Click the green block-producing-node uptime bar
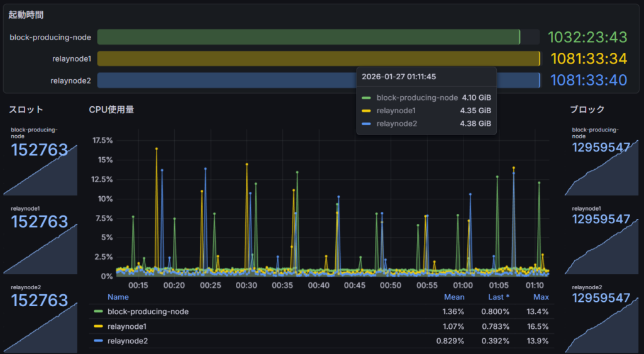The width and height of the screenshot is (644, 354). pos(308,37)
